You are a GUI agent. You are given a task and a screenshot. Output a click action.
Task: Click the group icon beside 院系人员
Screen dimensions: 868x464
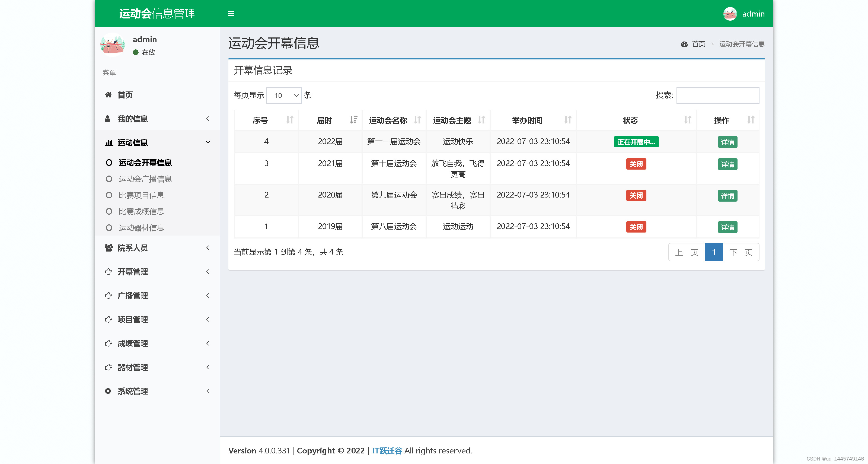click(x=108, y=248)
